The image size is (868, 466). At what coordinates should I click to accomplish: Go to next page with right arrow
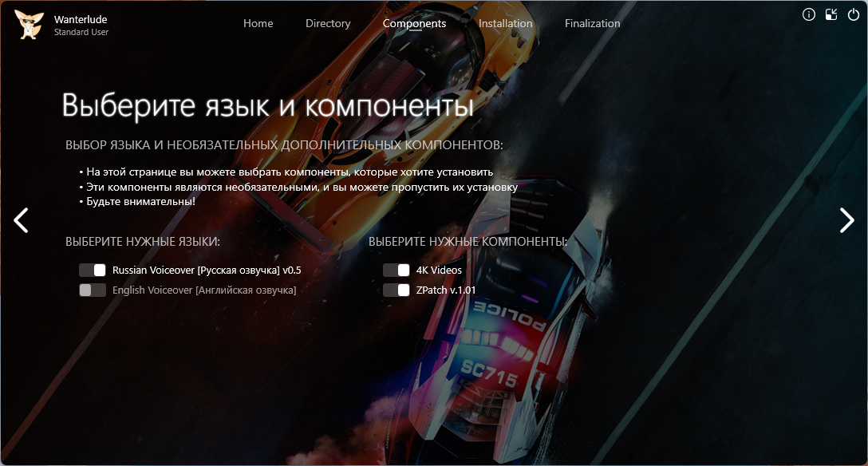[x=847, y=220]
